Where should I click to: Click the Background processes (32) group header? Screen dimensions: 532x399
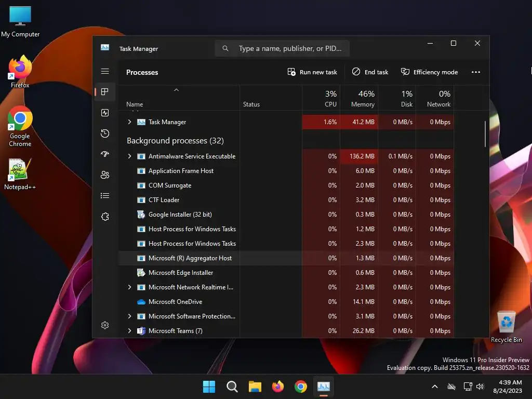175,140
